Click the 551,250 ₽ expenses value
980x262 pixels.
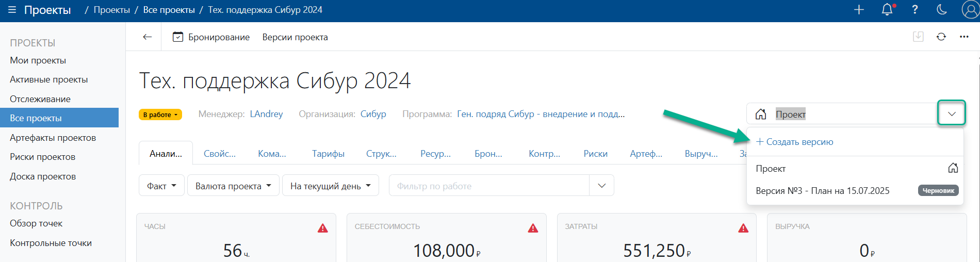657,251
